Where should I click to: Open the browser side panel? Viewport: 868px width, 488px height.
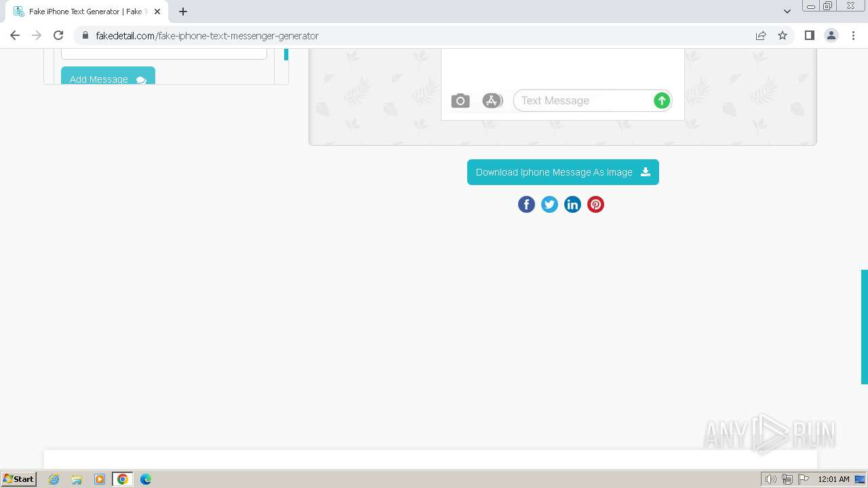coord(809,35)
